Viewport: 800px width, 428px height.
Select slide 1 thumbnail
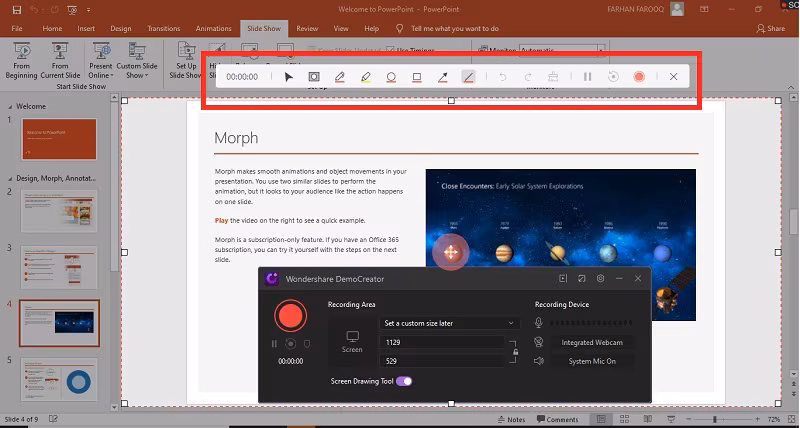coord(59,139)
